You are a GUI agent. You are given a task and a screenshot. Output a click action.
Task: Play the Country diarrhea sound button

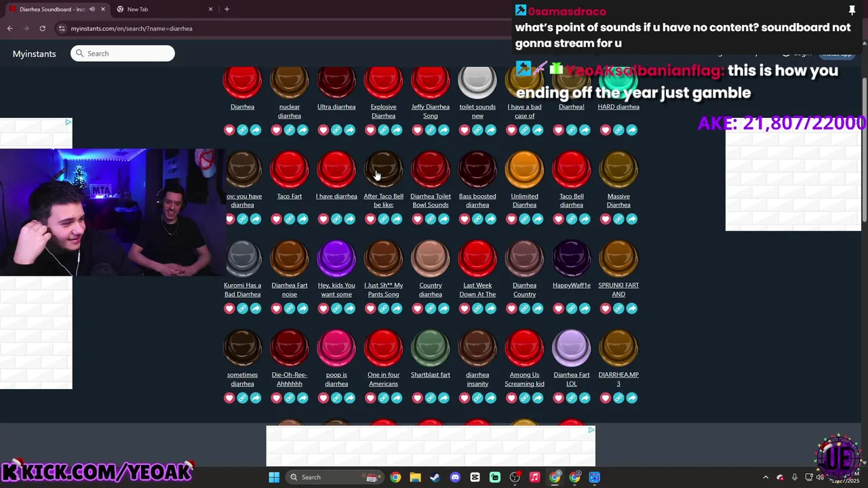431,258
